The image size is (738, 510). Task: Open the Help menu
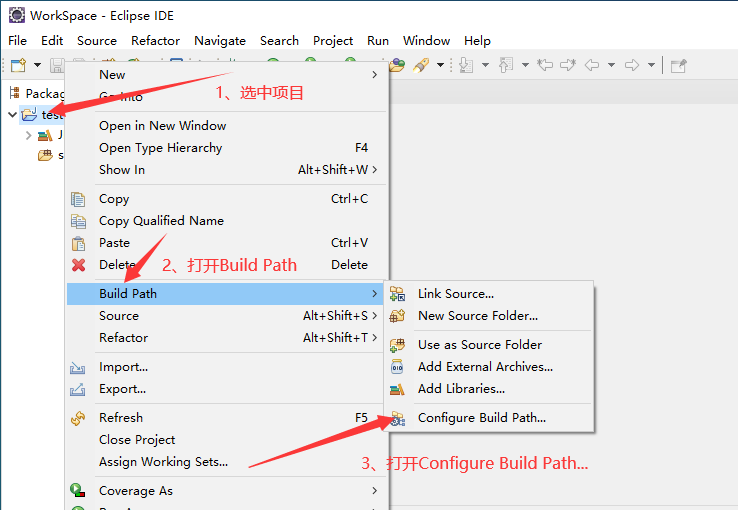point(477,41)
